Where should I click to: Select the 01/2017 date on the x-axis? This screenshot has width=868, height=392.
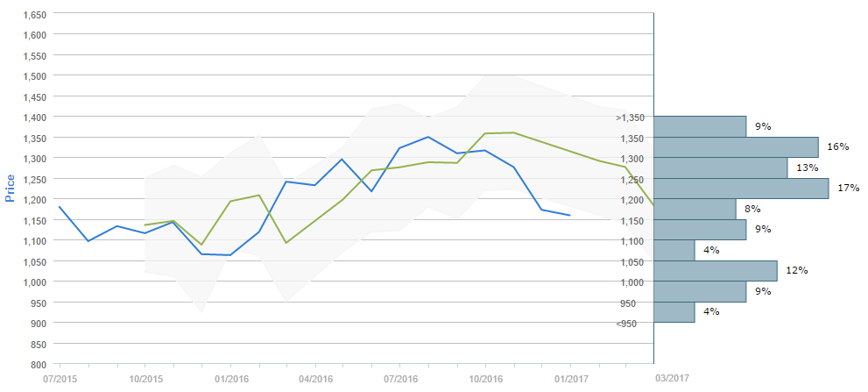tap(569, 378)
